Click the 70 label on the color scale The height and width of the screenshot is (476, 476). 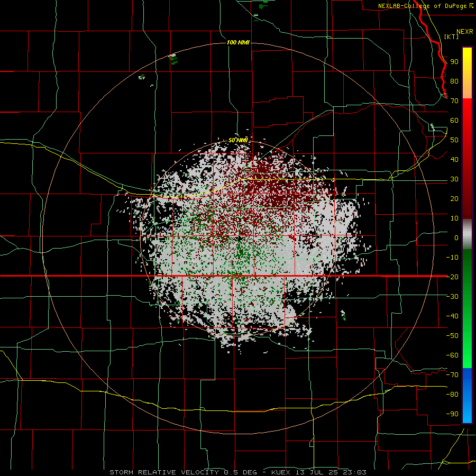click(454, 101)
